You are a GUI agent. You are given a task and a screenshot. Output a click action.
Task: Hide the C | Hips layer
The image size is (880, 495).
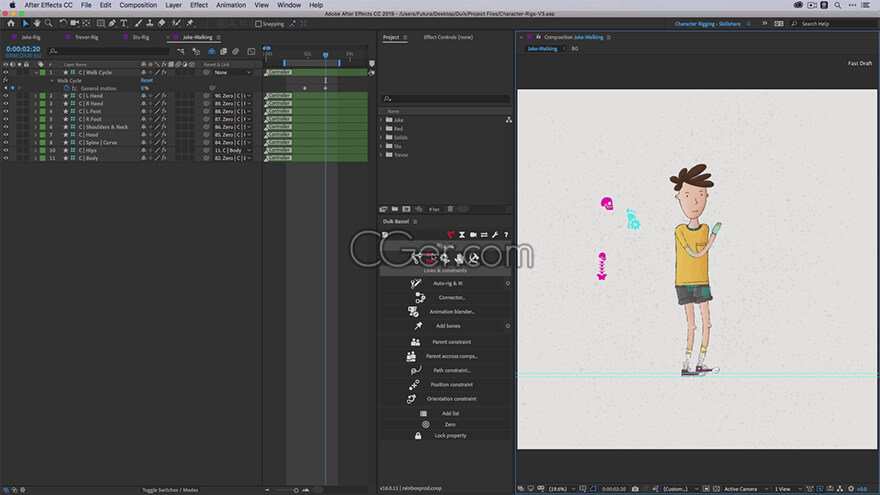6,150
